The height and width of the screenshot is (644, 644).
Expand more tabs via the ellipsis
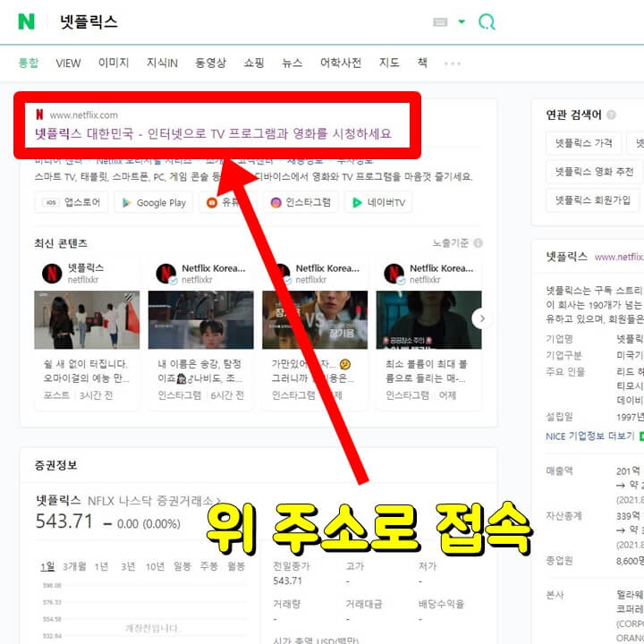(453, 64)
